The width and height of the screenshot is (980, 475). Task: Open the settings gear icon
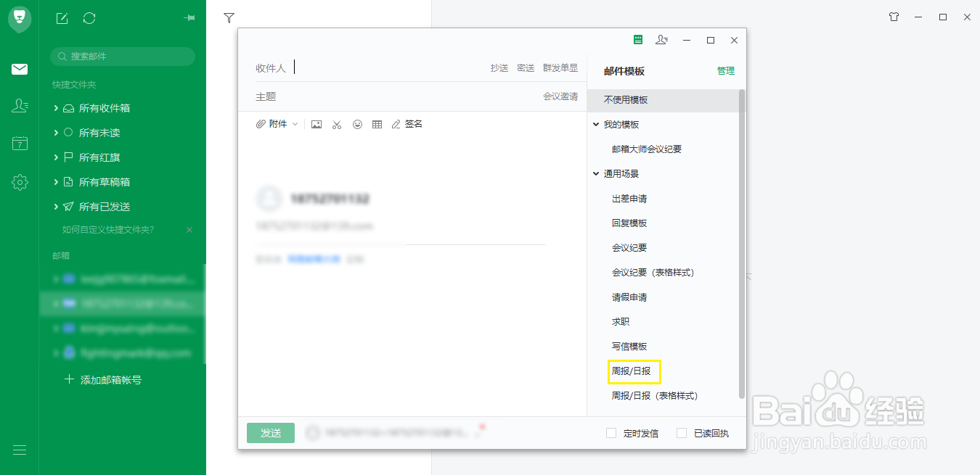pyautogui.click(x=19, y=182)
